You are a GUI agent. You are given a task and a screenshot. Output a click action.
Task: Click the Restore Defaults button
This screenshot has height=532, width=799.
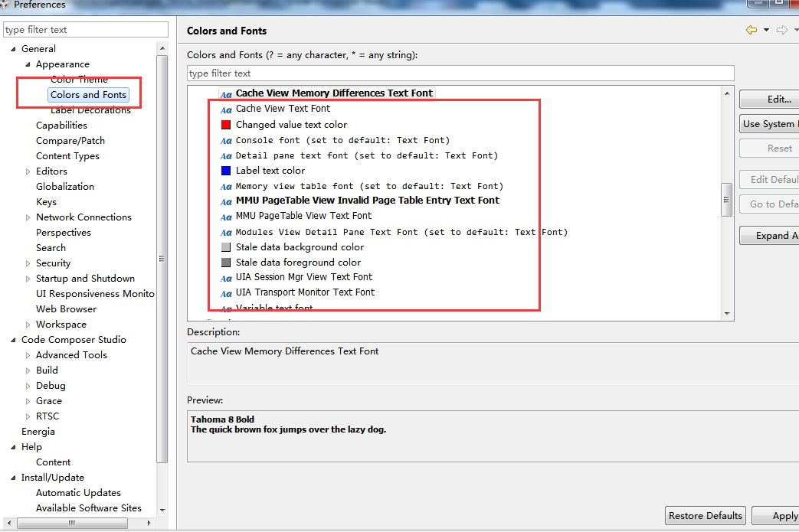point(706,516)
